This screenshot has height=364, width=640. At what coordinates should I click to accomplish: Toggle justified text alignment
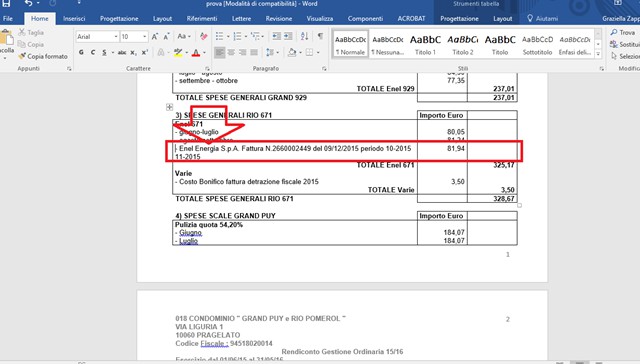pyautogui.click(x=254, y=52)
